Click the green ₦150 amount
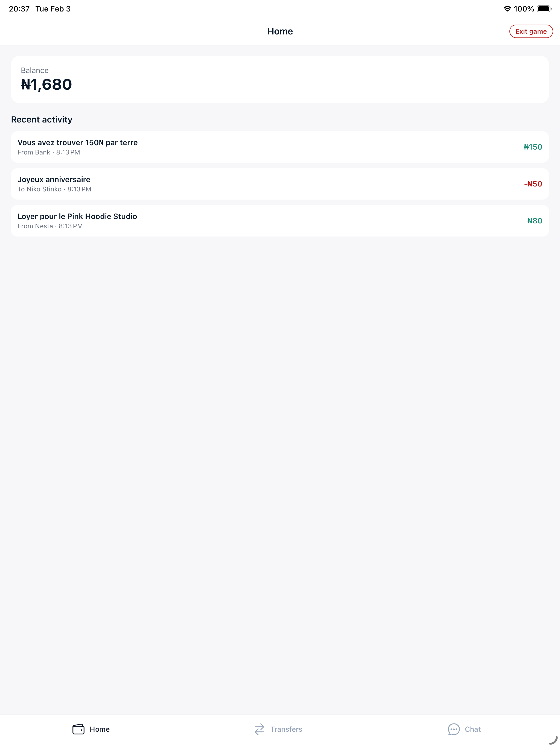 [533, 147]
